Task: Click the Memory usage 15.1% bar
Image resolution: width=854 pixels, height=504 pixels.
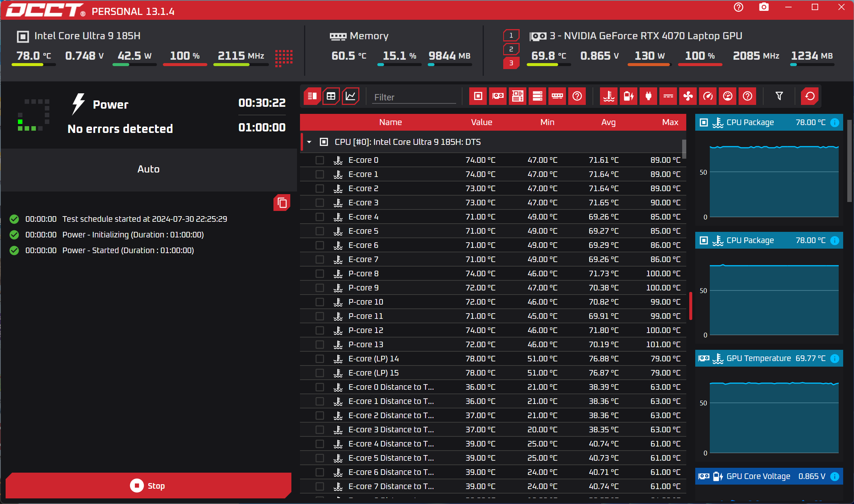Action: coord(399,65)
